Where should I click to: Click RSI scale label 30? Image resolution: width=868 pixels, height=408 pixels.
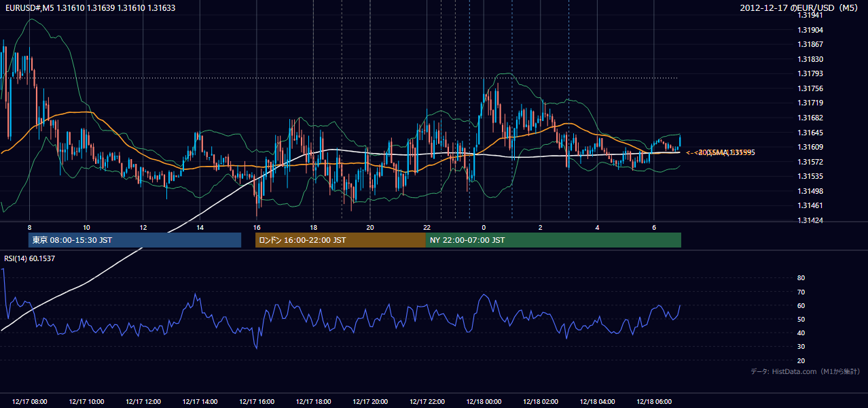(x=801, y=347)
